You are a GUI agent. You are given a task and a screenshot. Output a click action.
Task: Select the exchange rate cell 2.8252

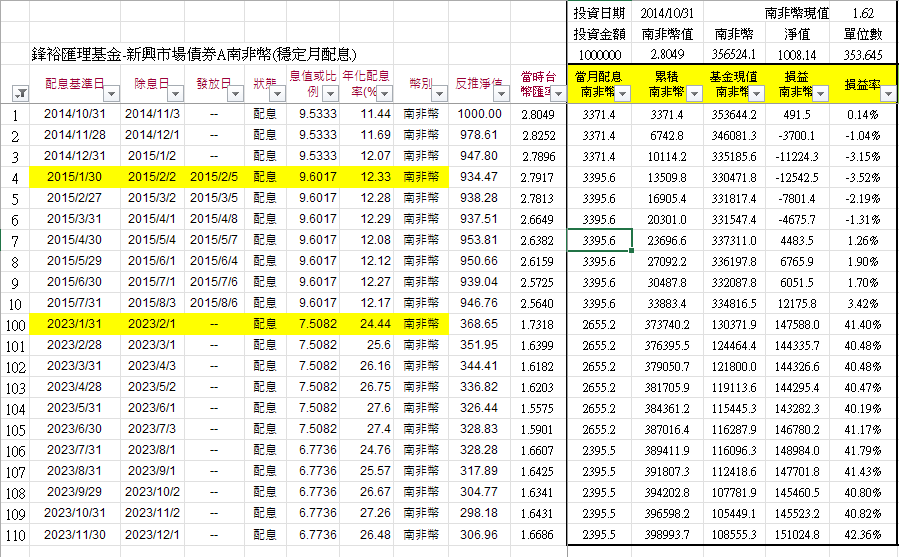pos(538,135)
